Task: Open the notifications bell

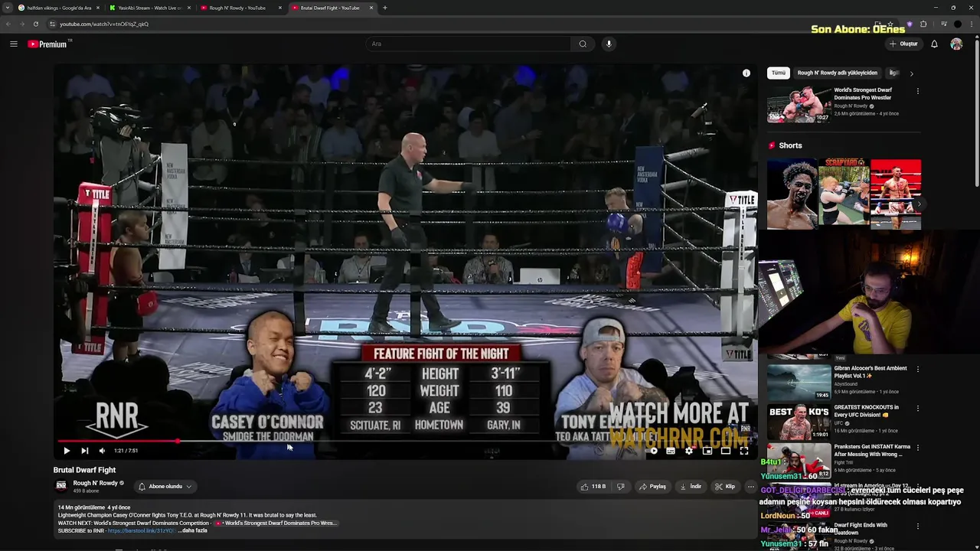Action: pyautogui.click(x=934, y=44)
